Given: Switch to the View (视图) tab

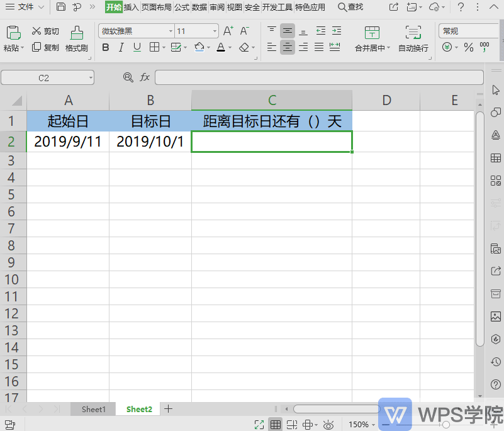Looking at the screenshot, I should click(234, 7).
